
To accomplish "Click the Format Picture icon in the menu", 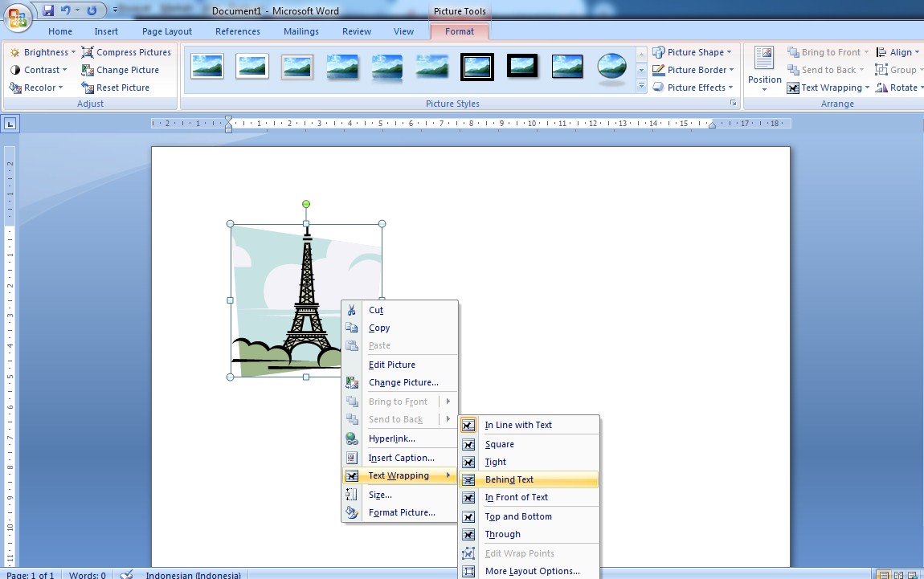I will point(352,512).
